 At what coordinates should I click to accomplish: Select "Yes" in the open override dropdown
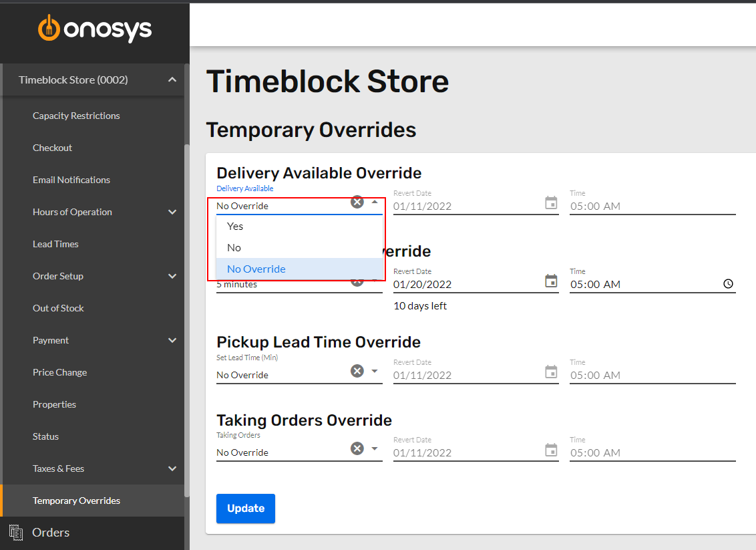click(234, 226)
